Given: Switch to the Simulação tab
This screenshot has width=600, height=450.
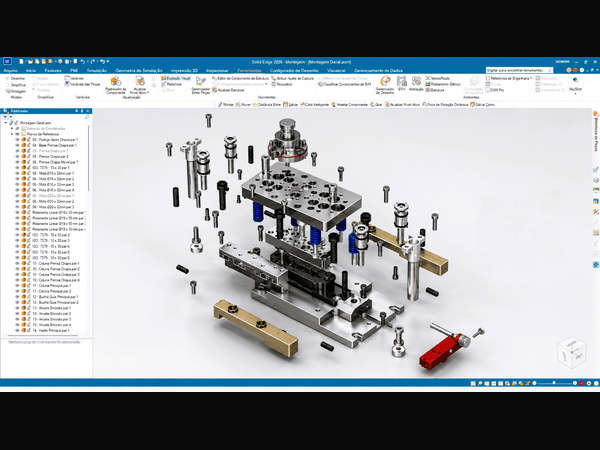Looking at the screenshot, I should coord(97,70).
